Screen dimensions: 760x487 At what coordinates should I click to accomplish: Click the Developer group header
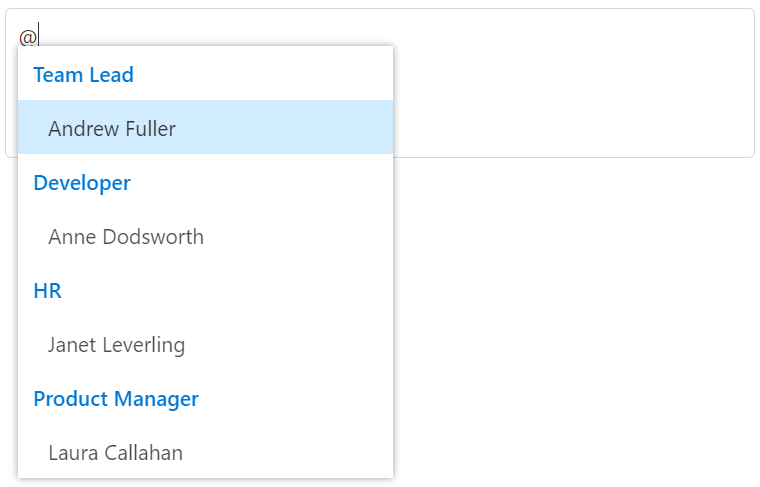coord(82,183)
